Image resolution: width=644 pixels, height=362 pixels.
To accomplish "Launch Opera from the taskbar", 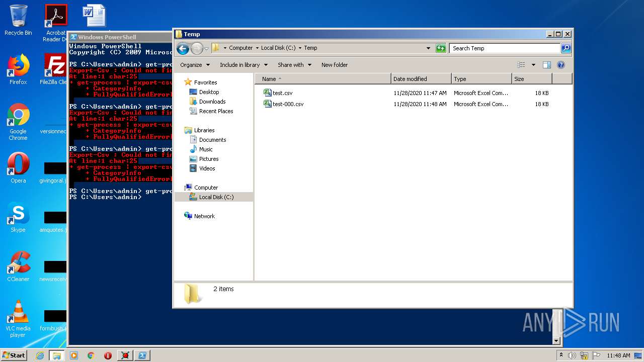I will (x=108, y=355).
